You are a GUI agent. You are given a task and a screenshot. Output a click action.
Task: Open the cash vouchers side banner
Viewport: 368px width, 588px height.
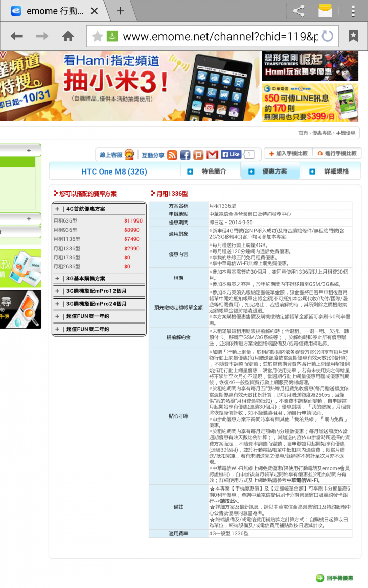coord(20,268)
